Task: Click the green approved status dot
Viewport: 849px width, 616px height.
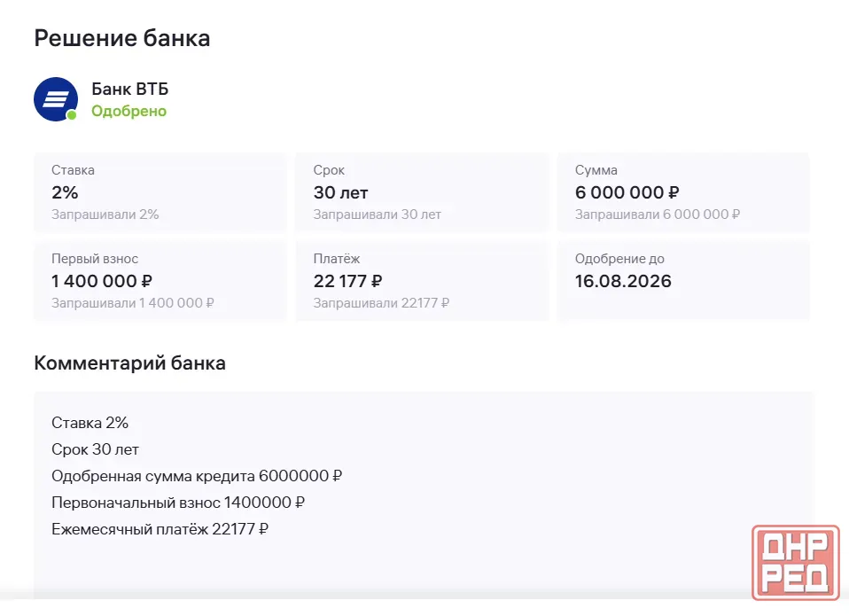Action: tap(72, 115)
